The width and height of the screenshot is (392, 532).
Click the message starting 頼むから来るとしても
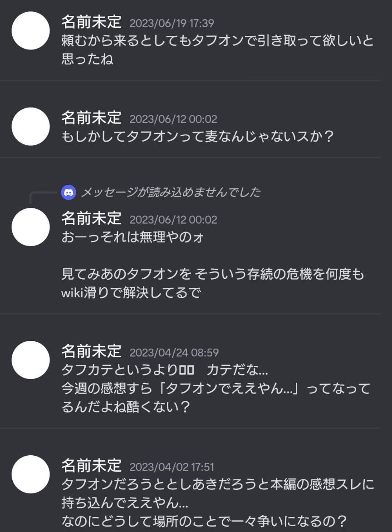217,41
